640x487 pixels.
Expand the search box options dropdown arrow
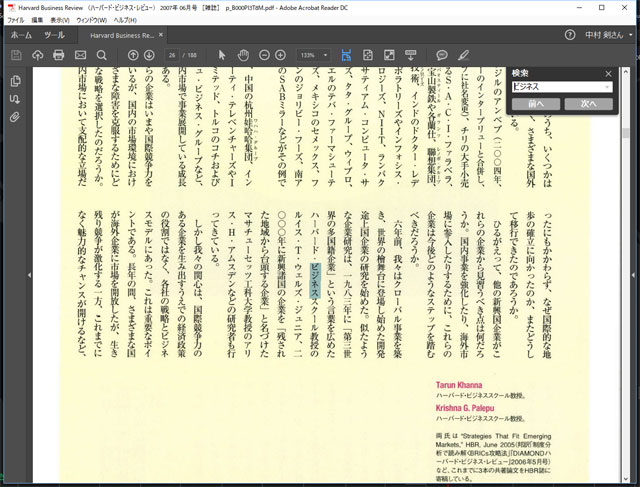(x=608, y=87)
